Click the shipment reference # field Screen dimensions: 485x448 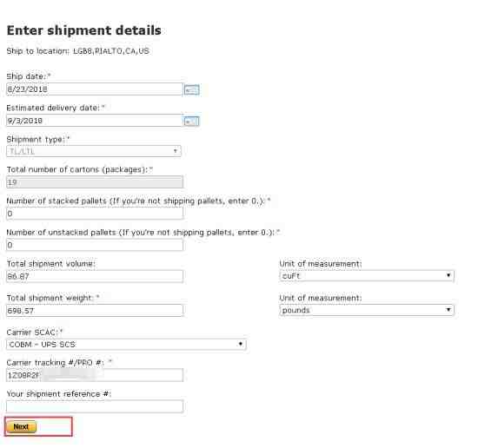95,406
